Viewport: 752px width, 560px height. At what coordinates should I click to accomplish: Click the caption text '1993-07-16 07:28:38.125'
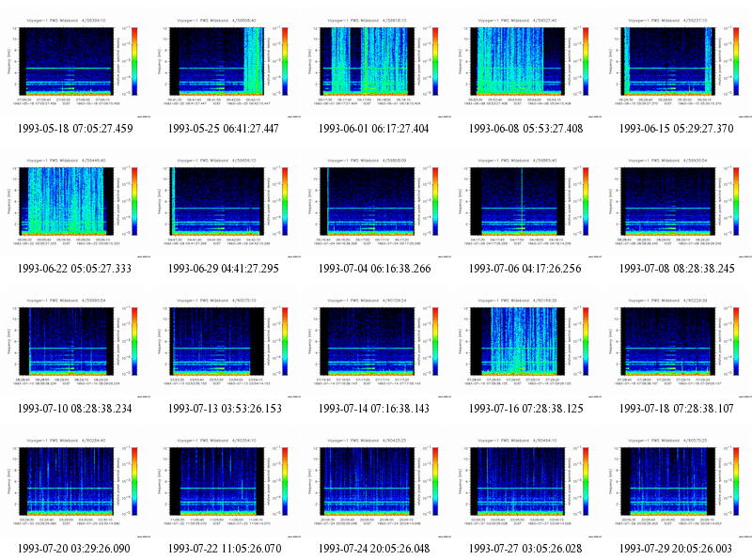point(525,409)
